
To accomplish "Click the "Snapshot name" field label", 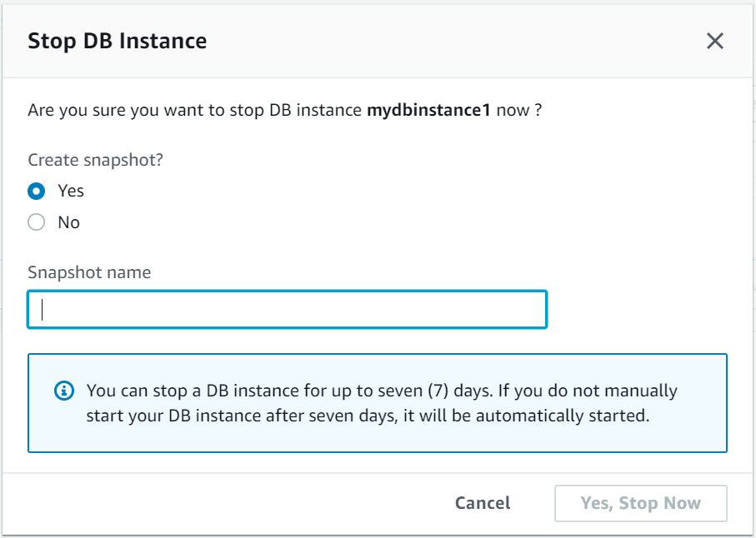I will [x=89, y=272].
